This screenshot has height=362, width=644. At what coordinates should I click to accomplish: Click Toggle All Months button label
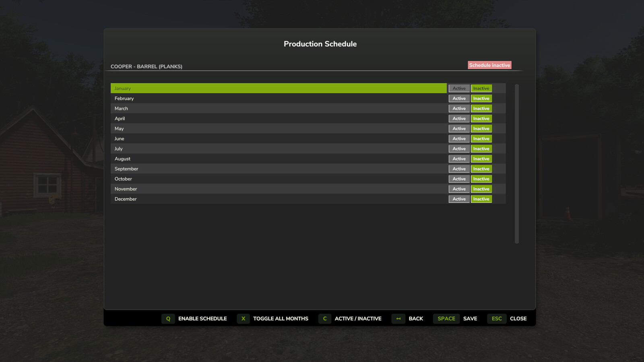click(x=281, y=319)
